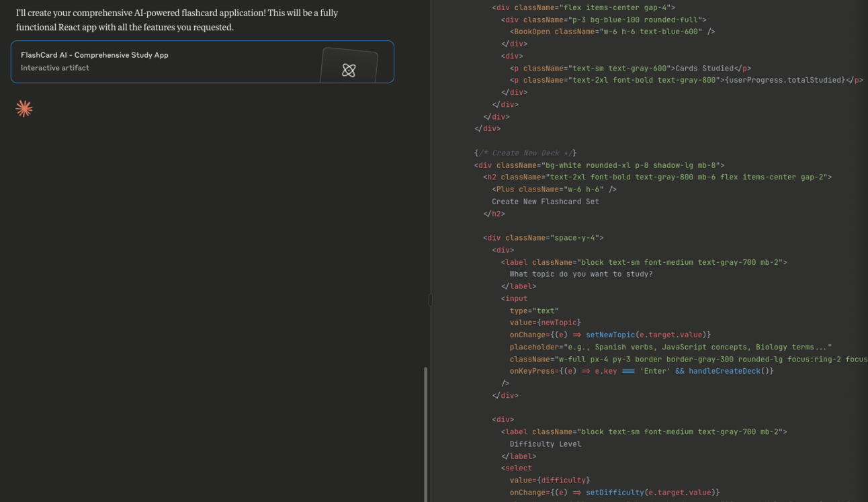Click the "Interactive artifact" subtitle text
The width and height of the screenshot is (868, 502).
pyautogui.click(x=55, y=68)
